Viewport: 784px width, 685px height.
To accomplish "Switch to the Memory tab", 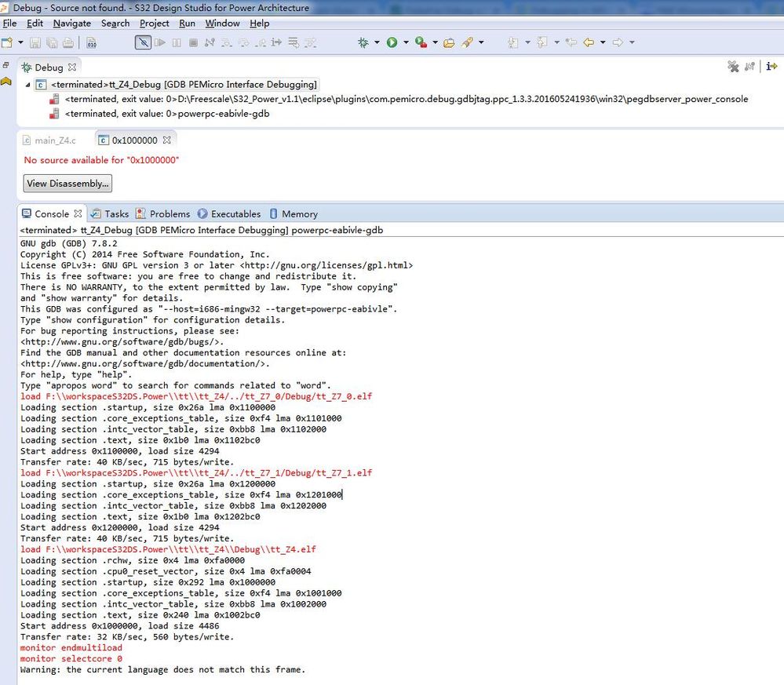I will (294, 214).
